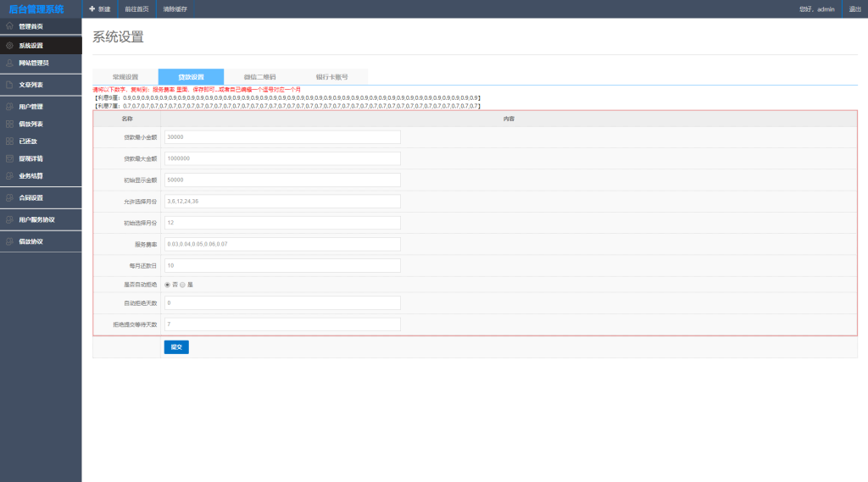Image resolution: width=868 pixels, height=482 pixels.
Task: Click 退出 logout link at top right
Action: click(x=854, y=8)
